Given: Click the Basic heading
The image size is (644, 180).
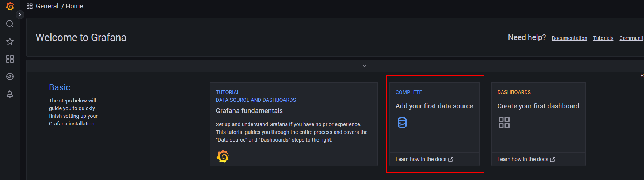Looking at the screenshot, I should [x=60, y=87].
